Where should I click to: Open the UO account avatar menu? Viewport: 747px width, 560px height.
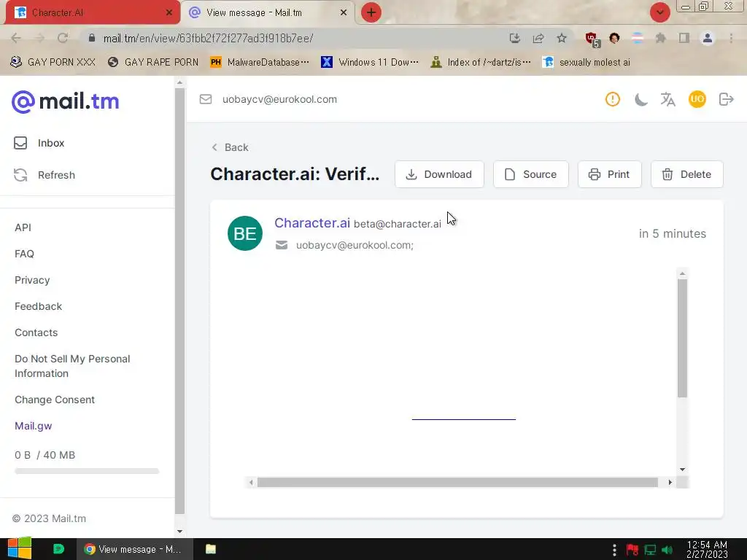[x=697, y=99]
